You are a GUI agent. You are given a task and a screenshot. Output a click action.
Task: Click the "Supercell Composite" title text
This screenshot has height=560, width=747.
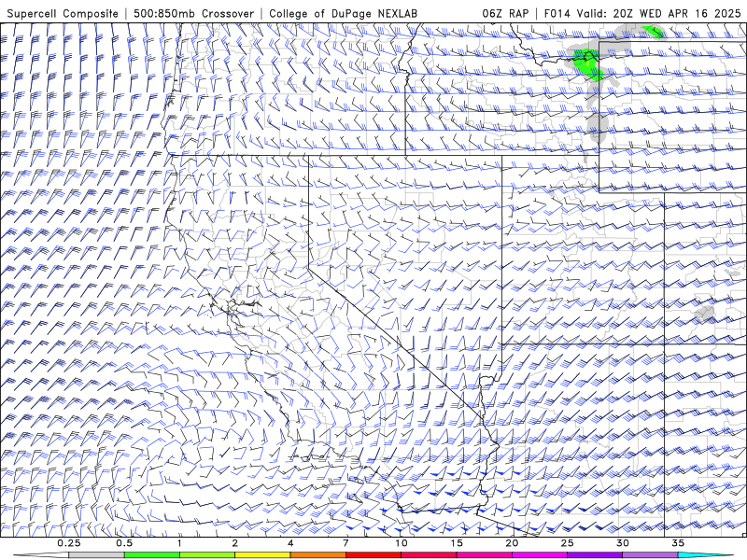point(63,13)
